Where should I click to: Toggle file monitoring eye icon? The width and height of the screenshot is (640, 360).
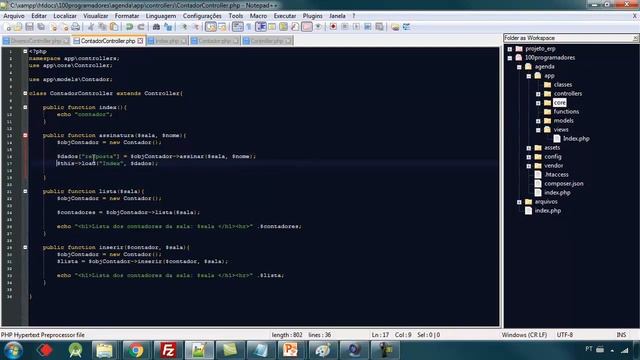(x=318, y=27)
